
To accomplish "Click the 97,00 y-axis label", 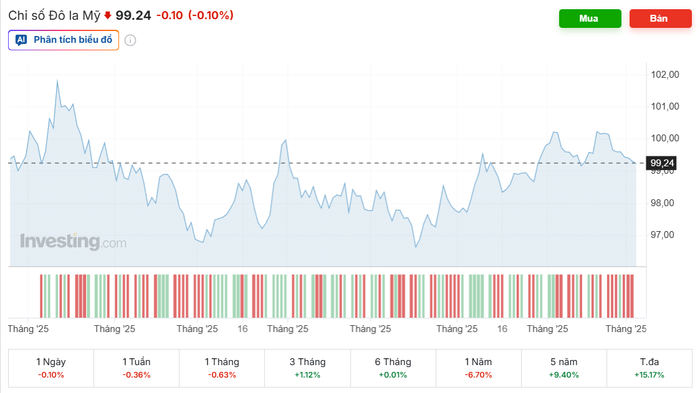I will (x=662, y=234).
